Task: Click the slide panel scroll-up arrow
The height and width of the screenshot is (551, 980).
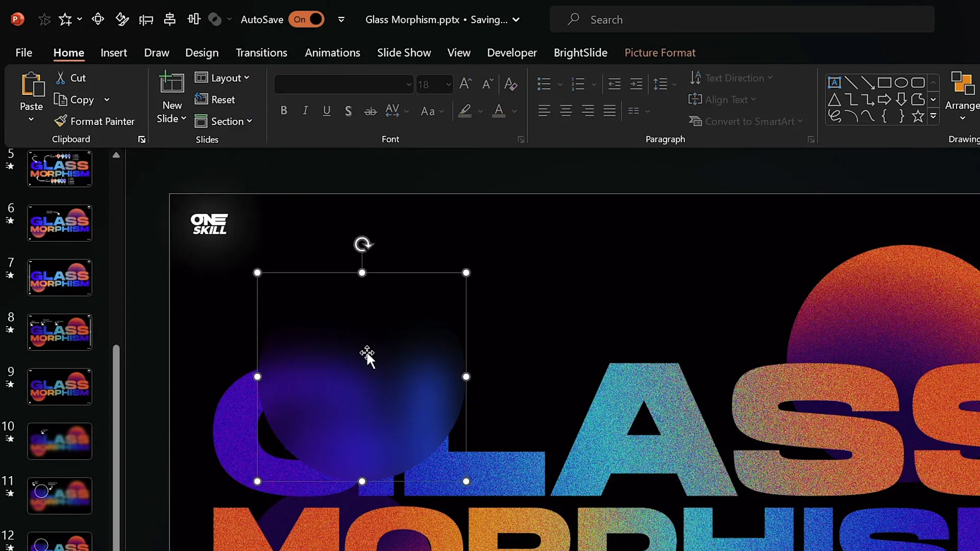Action: (x=116, y=155)
